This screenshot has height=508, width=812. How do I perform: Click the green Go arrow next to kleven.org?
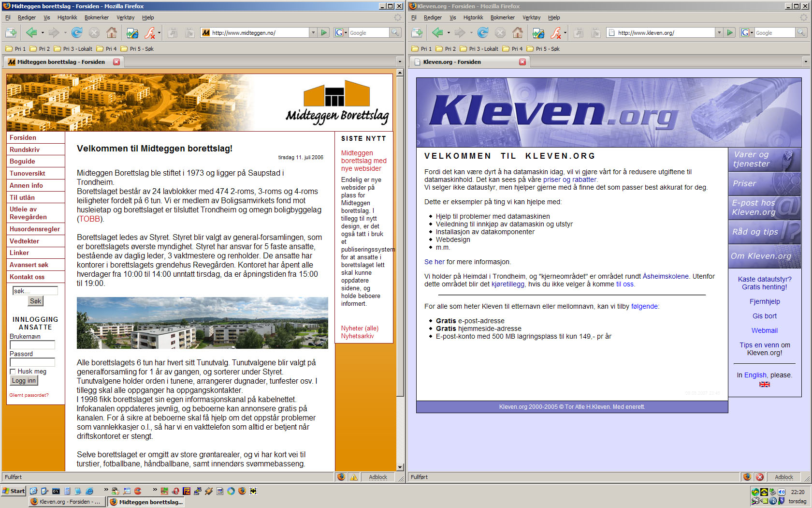(730, 32)
